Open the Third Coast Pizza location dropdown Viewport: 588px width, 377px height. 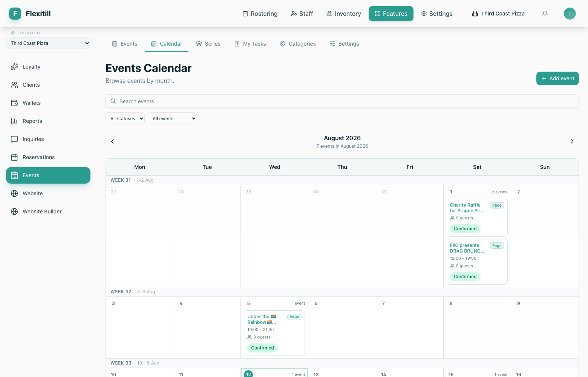point(48,43)
